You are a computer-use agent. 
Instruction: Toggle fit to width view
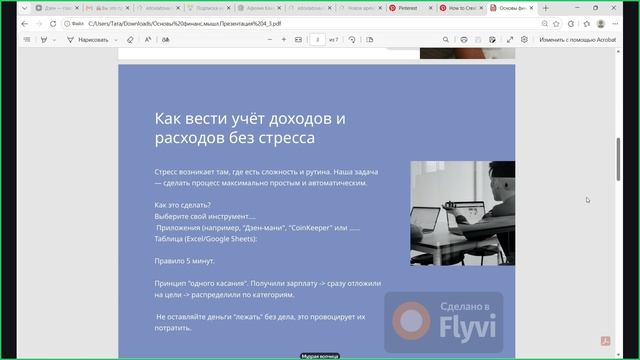click(298, 40)
